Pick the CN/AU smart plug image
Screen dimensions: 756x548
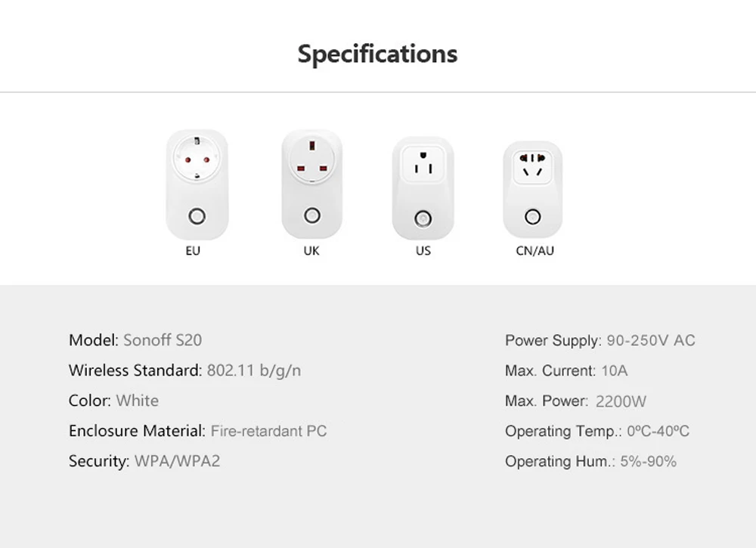coord(533,190)
